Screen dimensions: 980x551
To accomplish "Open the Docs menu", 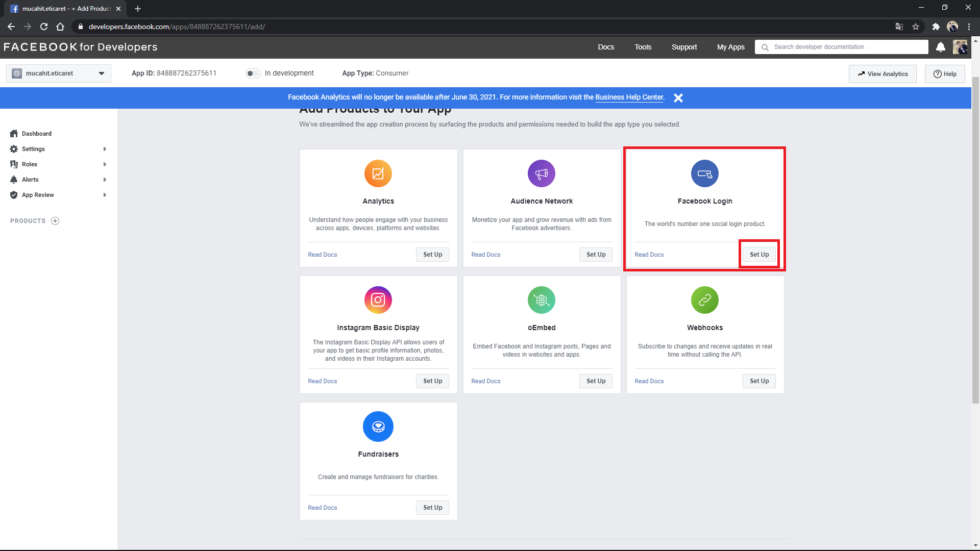I will coord(606,47).
